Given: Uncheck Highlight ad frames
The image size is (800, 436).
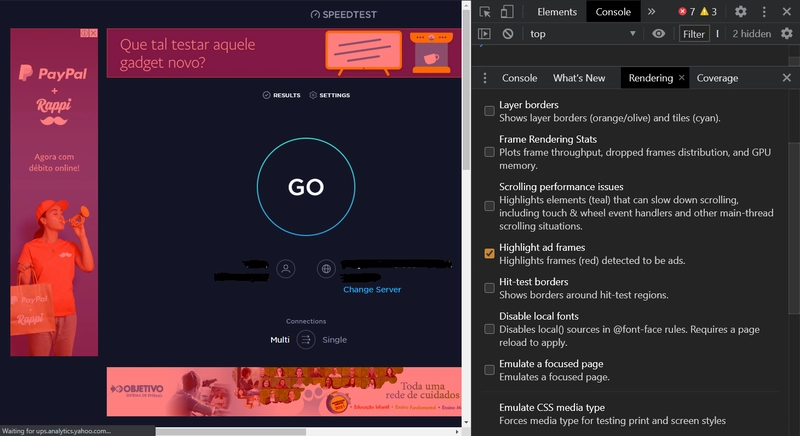Looking at the screenshot, I should click(489, 254).
